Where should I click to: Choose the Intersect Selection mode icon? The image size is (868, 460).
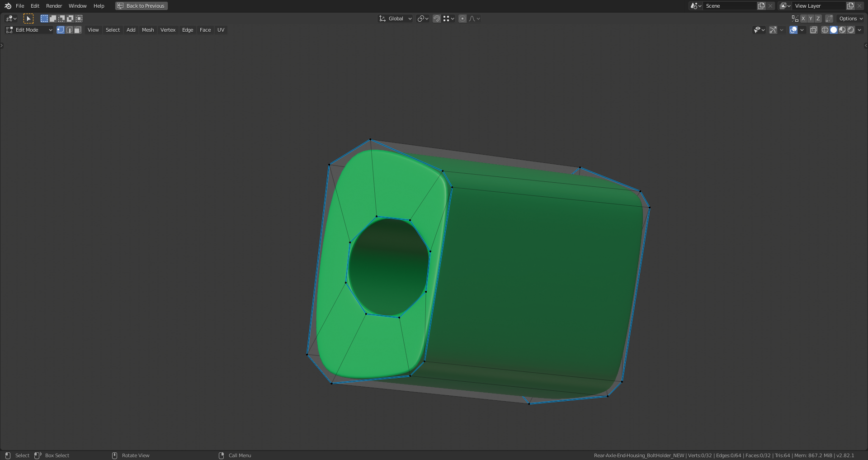pos(79,19)
